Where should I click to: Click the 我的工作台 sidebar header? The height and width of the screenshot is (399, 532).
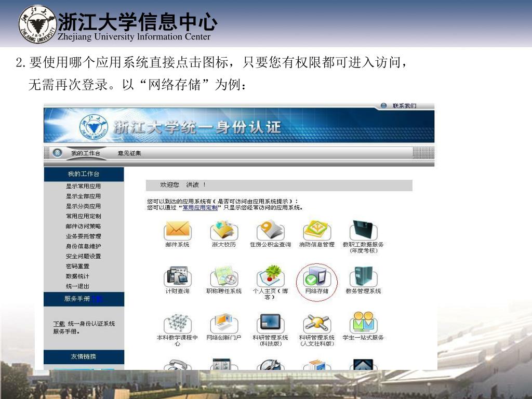(84, 174)
